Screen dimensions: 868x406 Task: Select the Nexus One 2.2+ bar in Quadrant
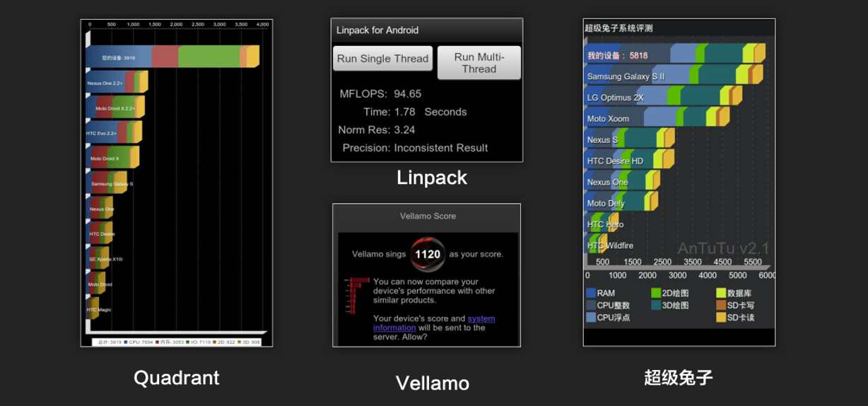(117, 83)
